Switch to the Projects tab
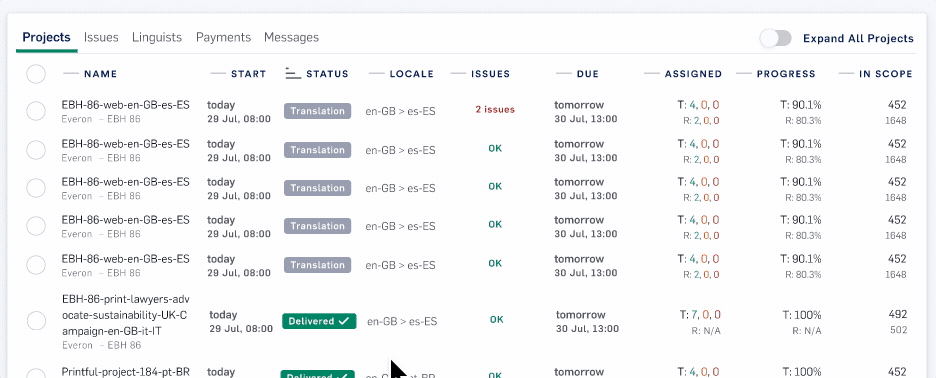Screen dimensions: 936x378 tap(47, 38)
